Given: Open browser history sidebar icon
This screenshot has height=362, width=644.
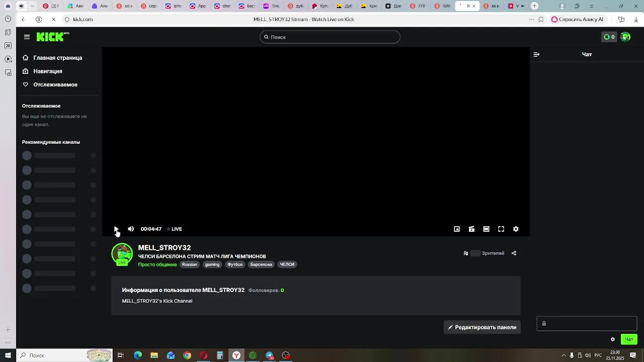Looking at the screenshot, I should (8, 19).
